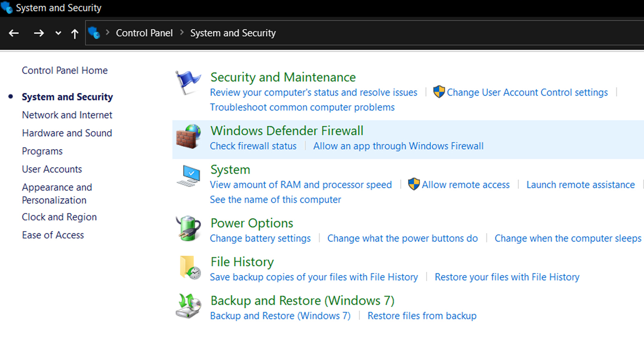The height and width of the screenshot is (362, 644).
Task: Open Control Panel Home
Action: [x=65, y=70]
